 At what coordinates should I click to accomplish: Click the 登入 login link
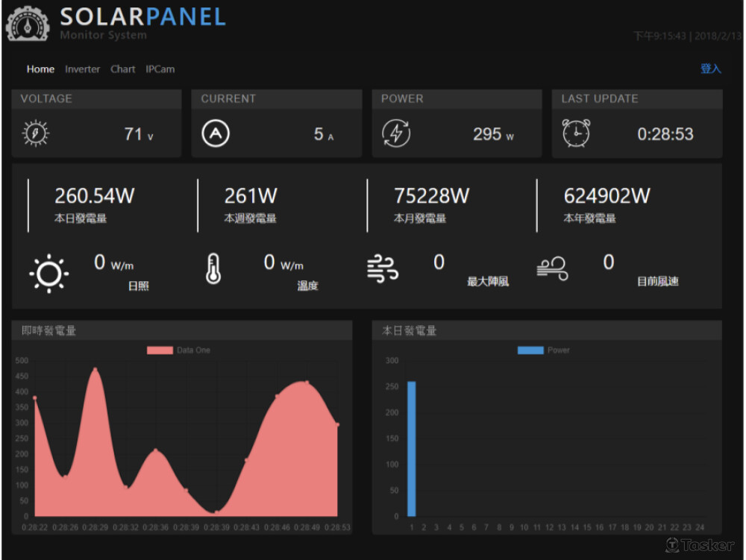click(710, 69)
